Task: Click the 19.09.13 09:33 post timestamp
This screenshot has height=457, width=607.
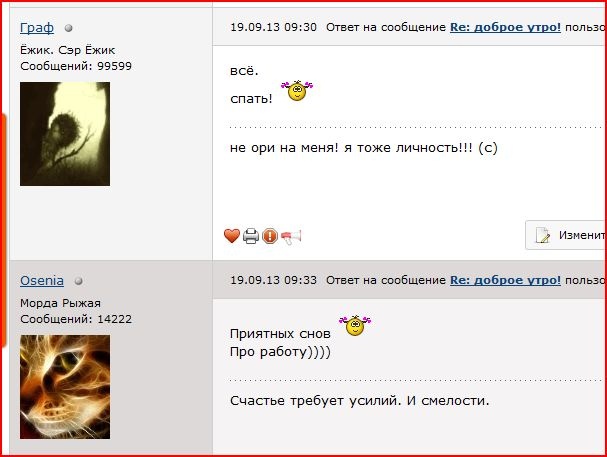Action: click(273, 280)
